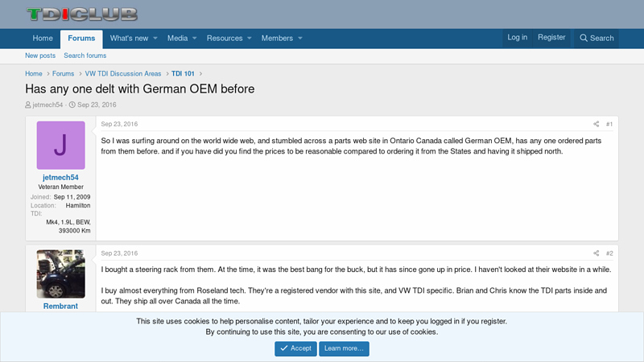Expand the Resources dropdown arrow

tap(250, 38)
